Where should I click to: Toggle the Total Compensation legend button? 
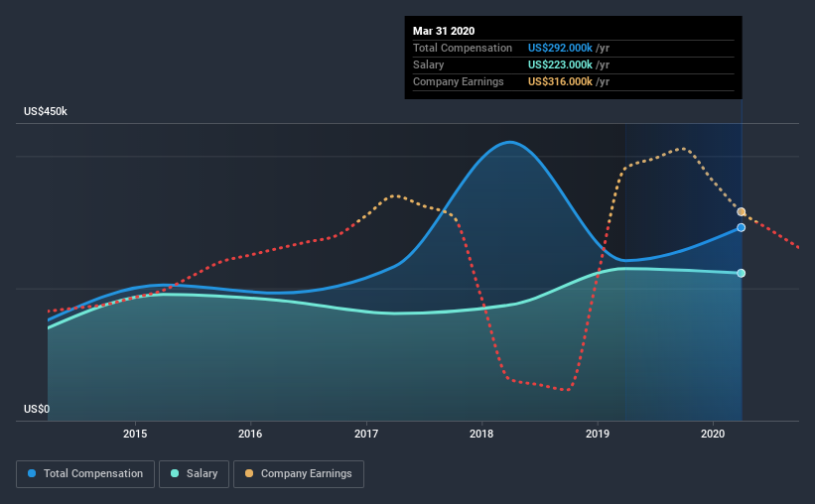pos(85,474)
